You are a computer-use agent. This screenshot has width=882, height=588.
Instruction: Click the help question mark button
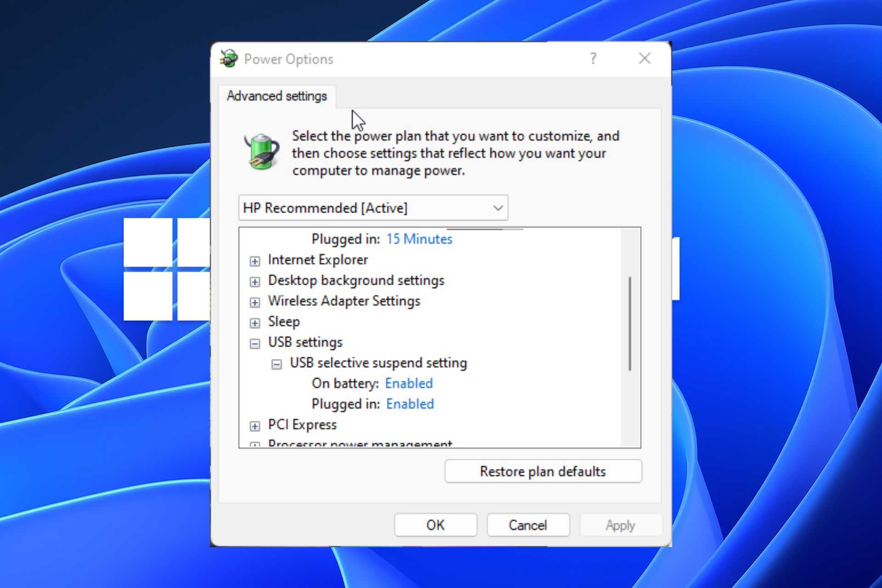(x=593, y=58)
